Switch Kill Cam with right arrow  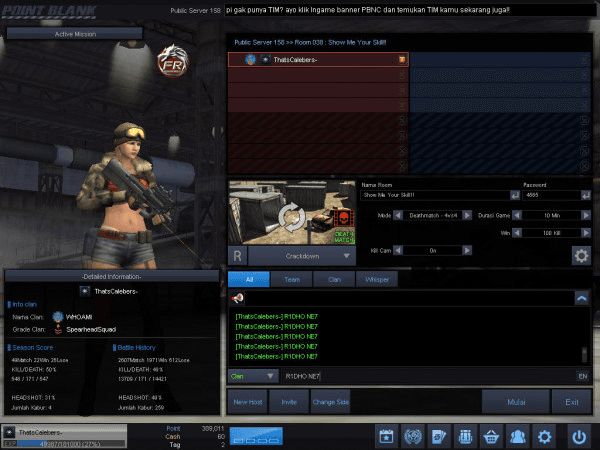click(x=467, y=250)
